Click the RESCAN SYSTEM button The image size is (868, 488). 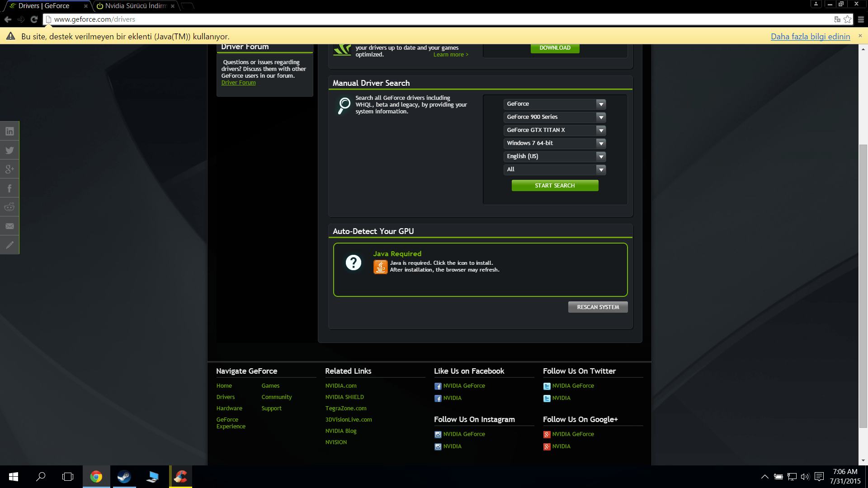pyautogui.click(x=598, y=307)
